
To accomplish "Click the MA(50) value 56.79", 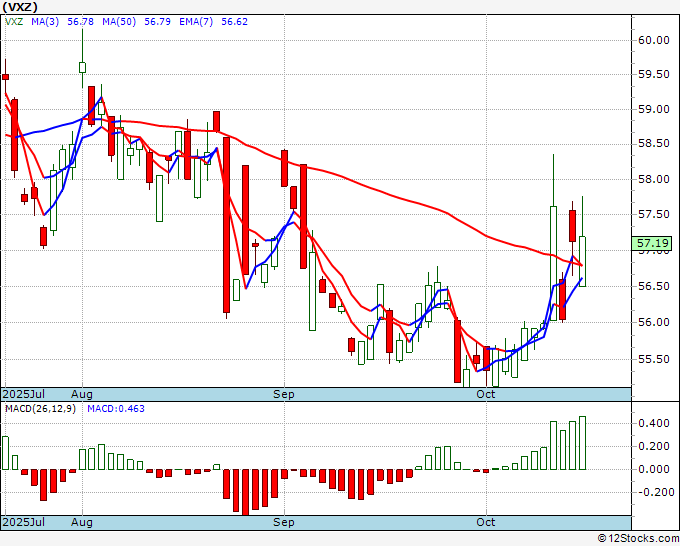I will pyautogui.click(x=157, y=22).
